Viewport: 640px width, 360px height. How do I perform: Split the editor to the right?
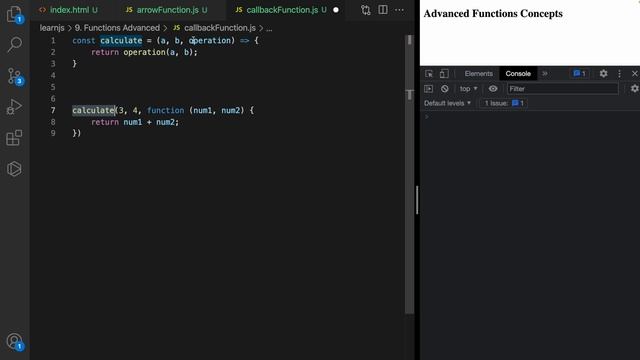coord(383,10)
